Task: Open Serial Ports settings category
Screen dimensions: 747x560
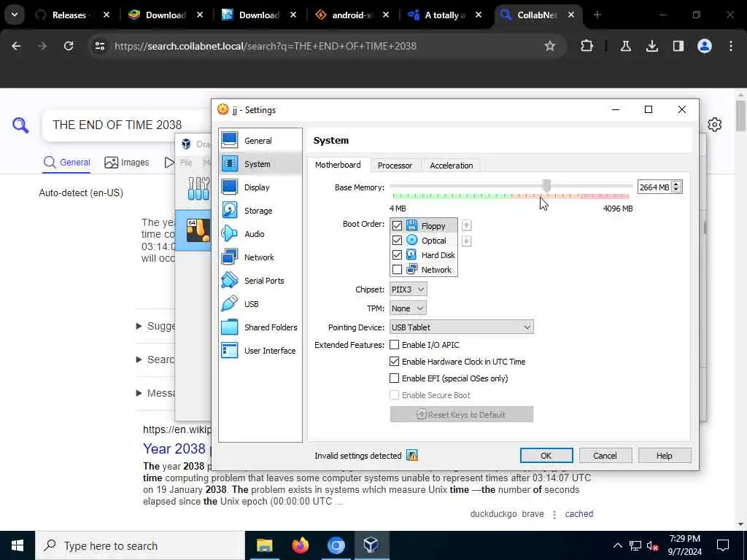Action: pos(260,281)
